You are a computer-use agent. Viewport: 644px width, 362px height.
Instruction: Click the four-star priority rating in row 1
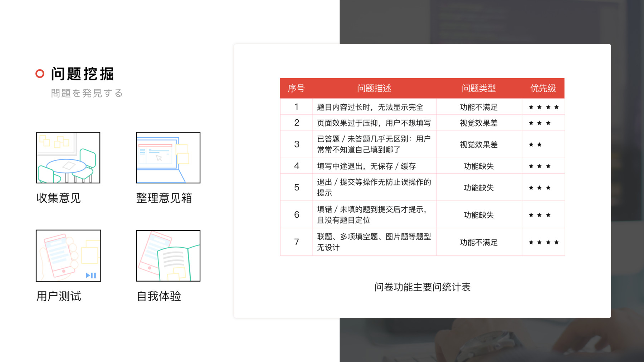(x=543, y=107)
